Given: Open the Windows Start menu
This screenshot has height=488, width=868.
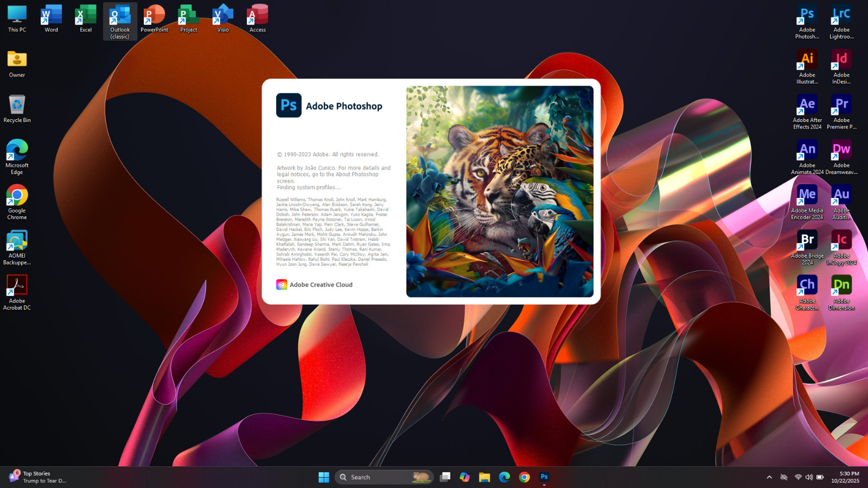Looking at the screenshot, I should (324, 477).
